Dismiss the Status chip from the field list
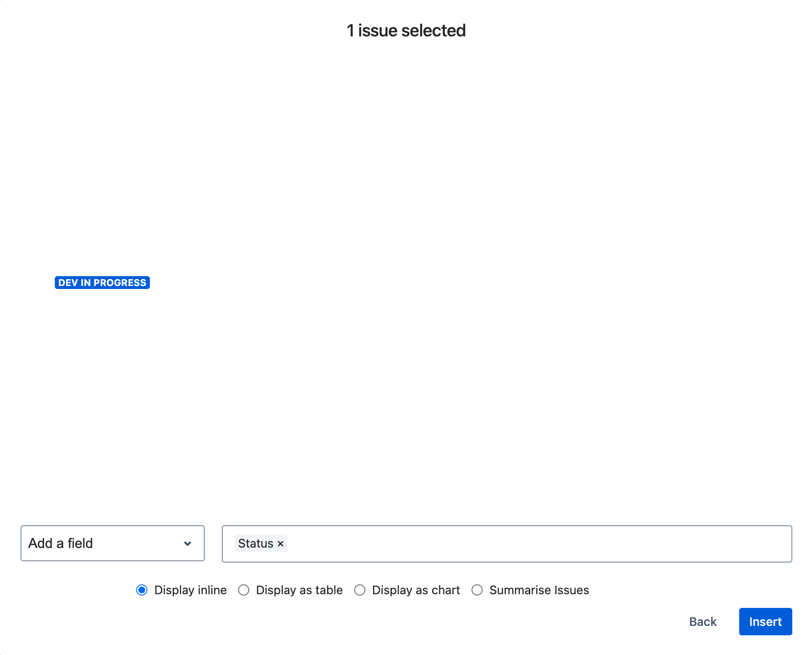812x655 pixels. (x=281, y=543)
